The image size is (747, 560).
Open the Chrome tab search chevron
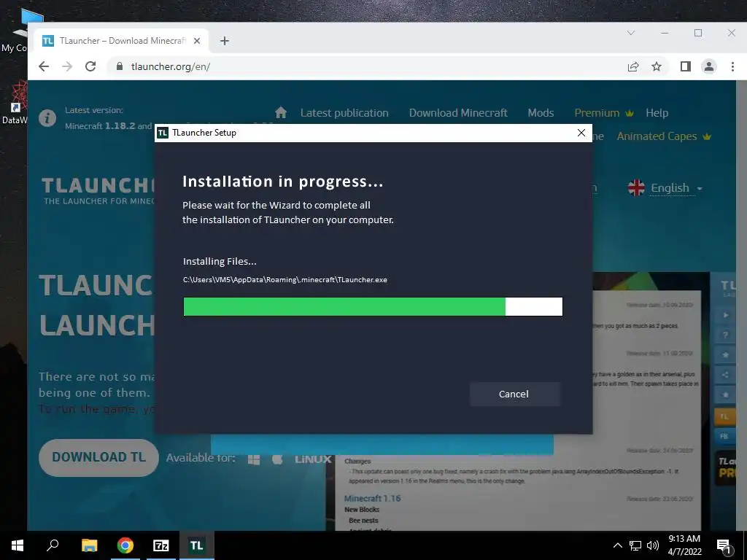631,33
